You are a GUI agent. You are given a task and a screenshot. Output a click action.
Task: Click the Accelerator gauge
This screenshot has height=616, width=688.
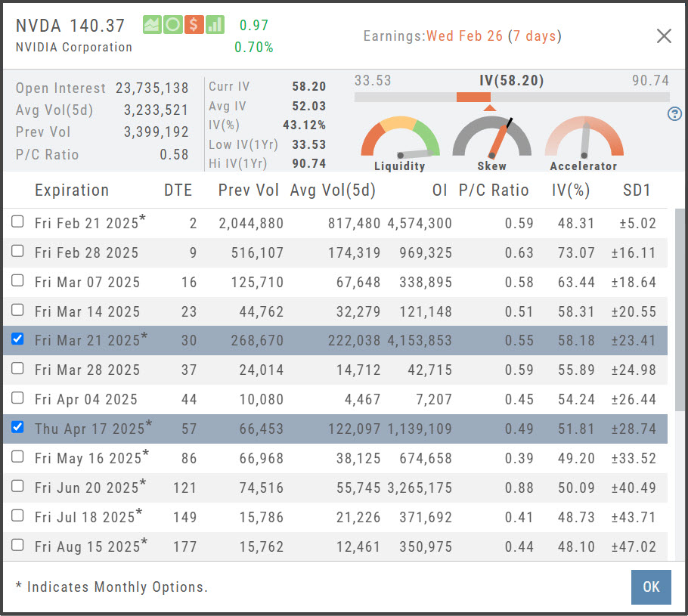(x=584, y=144)
